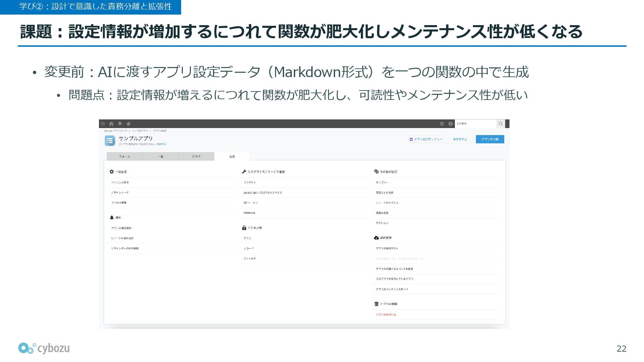Open JavaScript / CSSでカスタマイズ setting
The height and width of the screenshot is (362, 644).
(263, 193)
